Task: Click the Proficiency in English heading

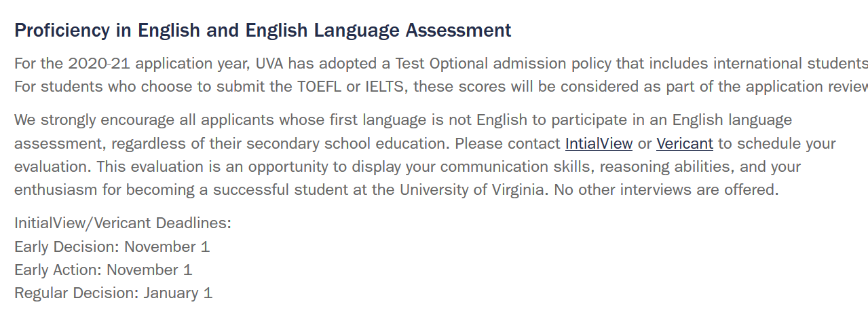Action: click(x=263, y=30)
